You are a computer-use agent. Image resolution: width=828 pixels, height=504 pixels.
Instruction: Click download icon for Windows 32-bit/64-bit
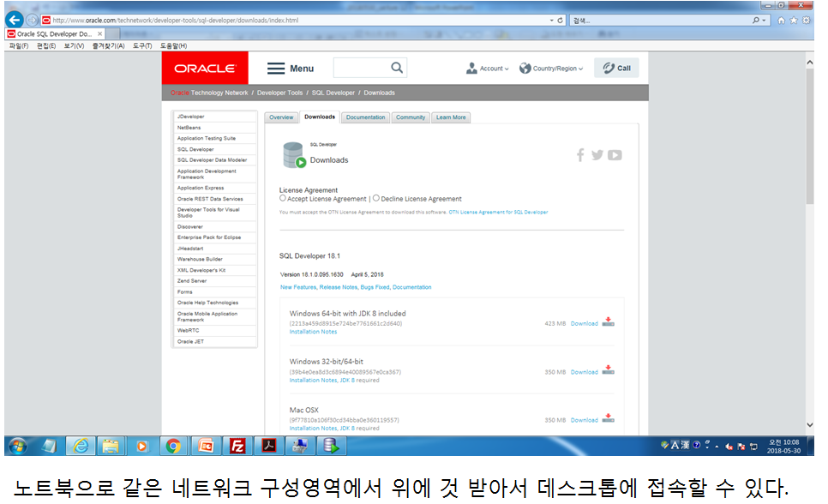click(x=609, y=369)
